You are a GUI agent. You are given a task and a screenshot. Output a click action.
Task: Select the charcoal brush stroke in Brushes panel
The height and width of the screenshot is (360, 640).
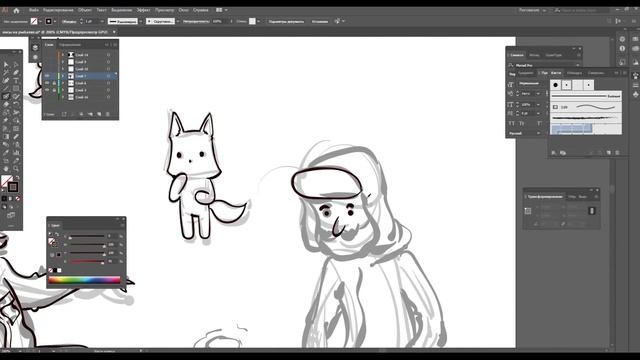[586, 118]
